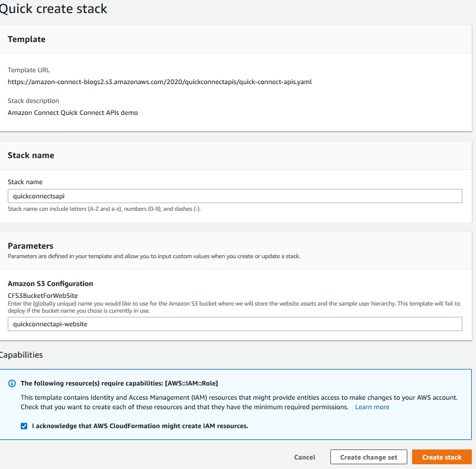This screenshot has height=469, width=476.
Task: Click the Quick create stack page title
Action: click(53, 8)
